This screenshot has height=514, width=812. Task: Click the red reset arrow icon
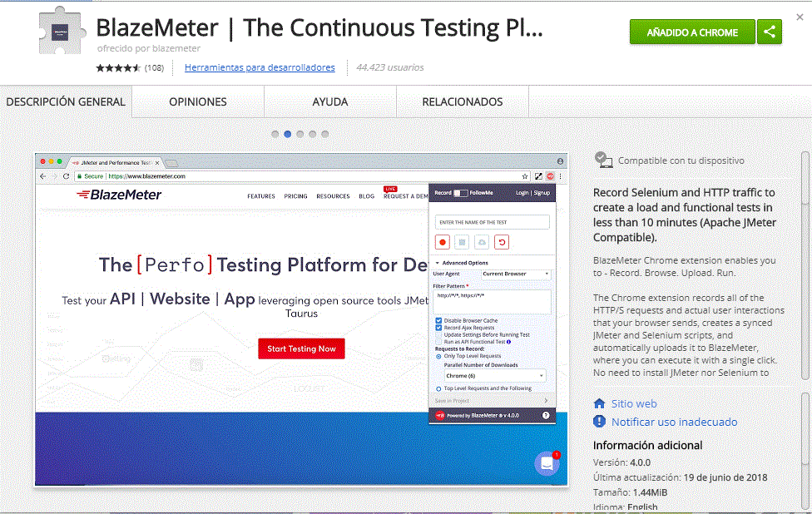tap(502, 242)
